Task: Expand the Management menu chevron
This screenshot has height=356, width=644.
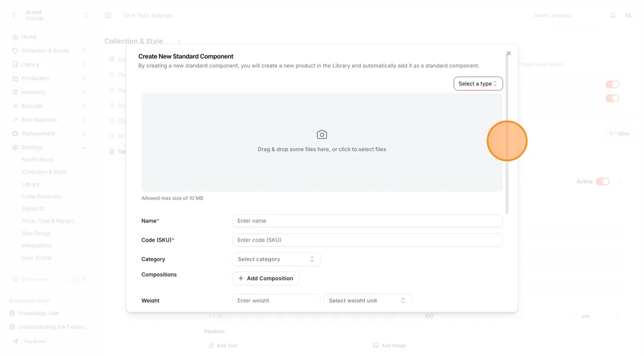Action: click(x=84, y=133)
